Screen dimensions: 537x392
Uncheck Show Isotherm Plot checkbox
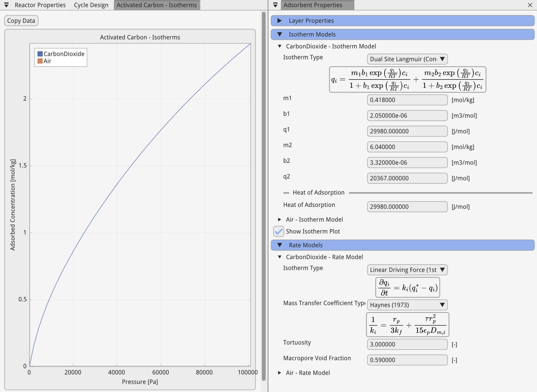pyautogui.click(x=278, y=231)
